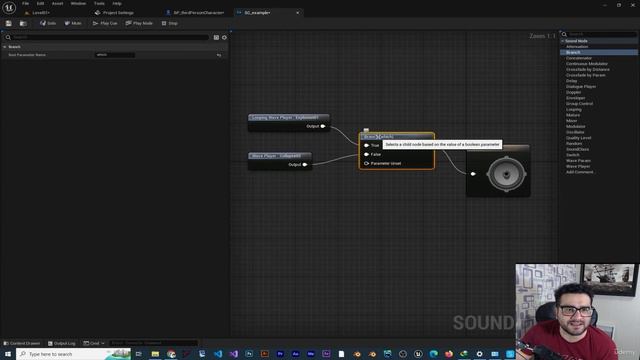
Task: Click the speaker node input pin
Action: click(x=473, y=174)
